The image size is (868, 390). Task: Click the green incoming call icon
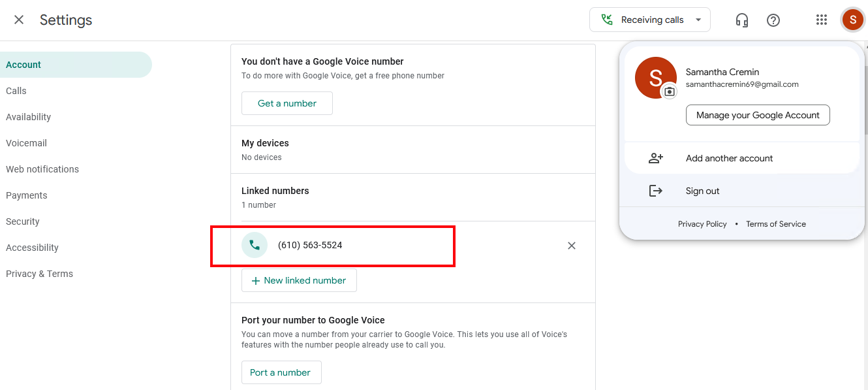(607, 20)
